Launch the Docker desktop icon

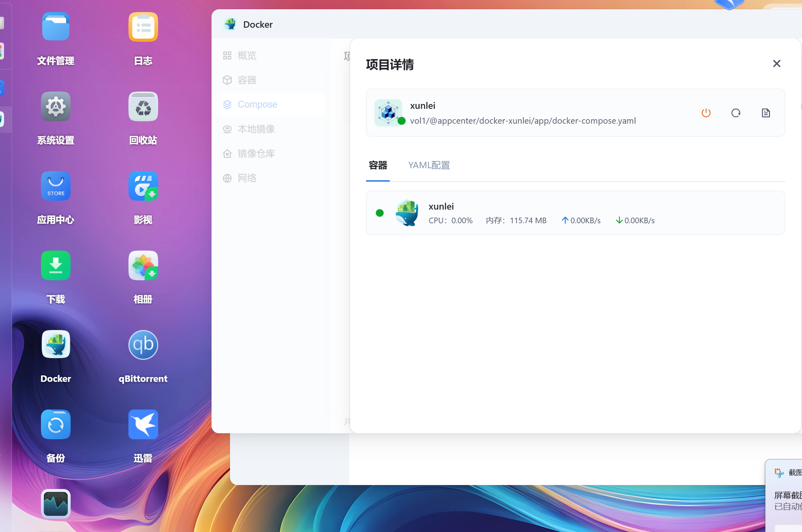tap(56, 345)
